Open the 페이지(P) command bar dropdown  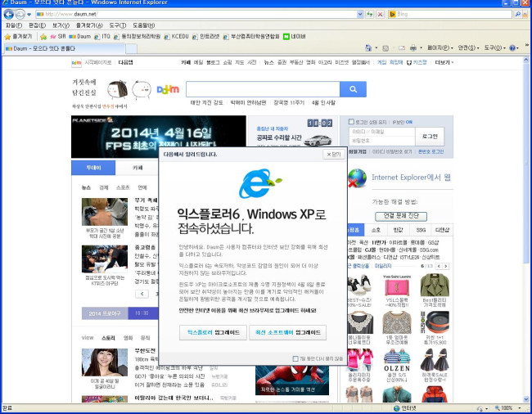pyautogui.click(x=440, y=47)
